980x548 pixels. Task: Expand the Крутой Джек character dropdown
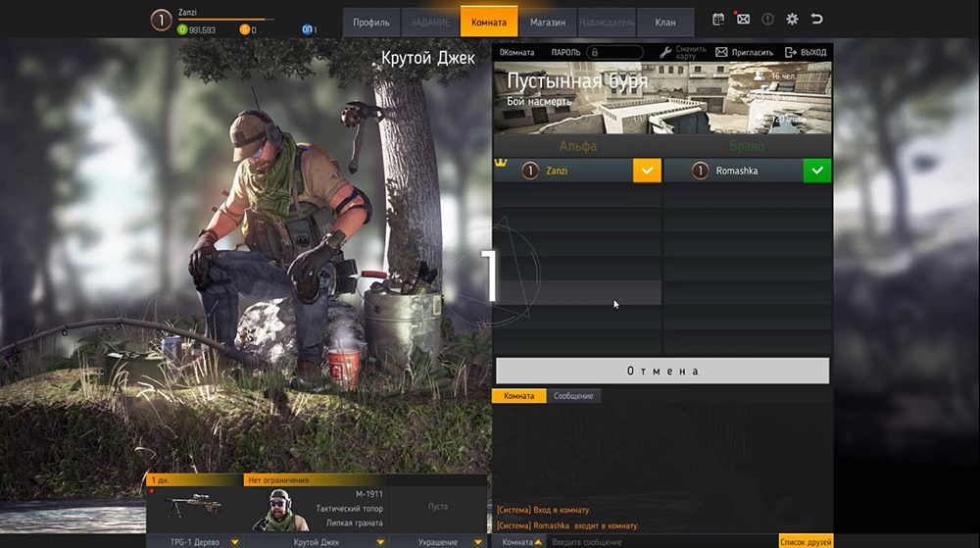pyautogui.click(x=380, y=541)
